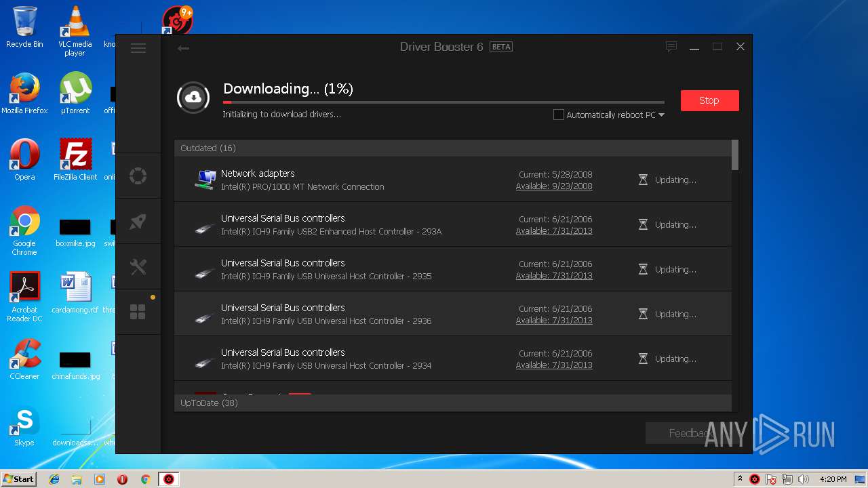Image resolution: width=868 pixels, height=488 pixels.
Task: Open µTorrent desktop shortcut
Action: [75, 94]
